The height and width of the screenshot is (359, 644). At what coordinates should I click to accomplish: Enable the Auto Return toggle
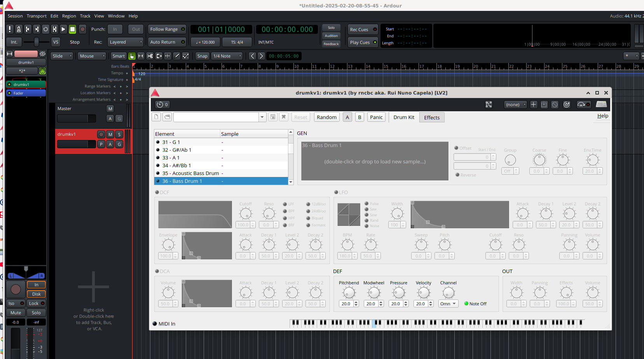point(167,42)
